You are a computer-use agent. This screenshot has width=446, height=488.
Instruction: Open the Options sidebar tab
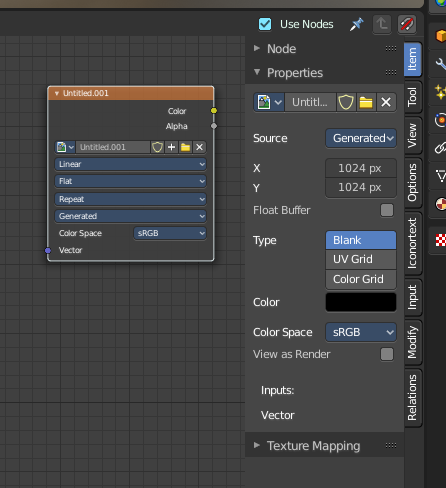413,183
